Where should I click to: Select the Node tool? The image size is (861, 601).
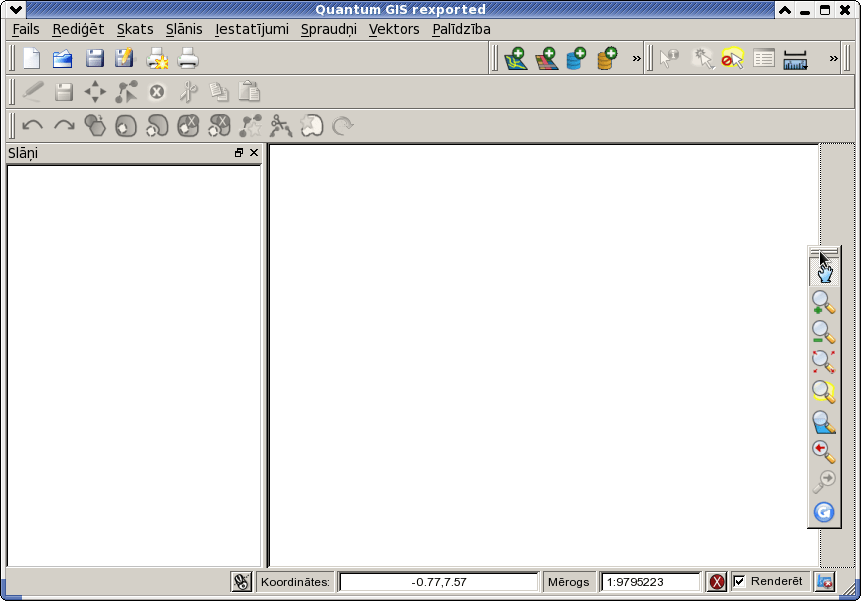126,92
